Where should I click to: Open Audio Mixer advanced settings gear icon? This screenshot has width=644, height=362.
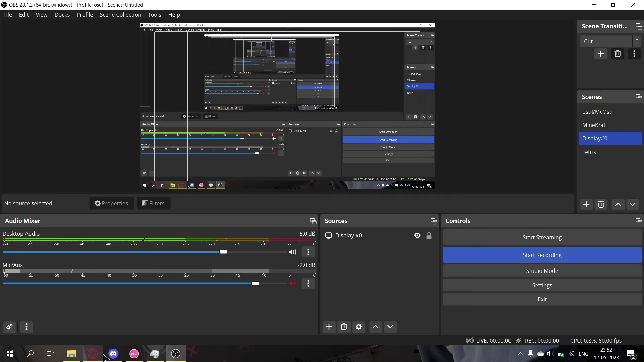click(9, 327)
